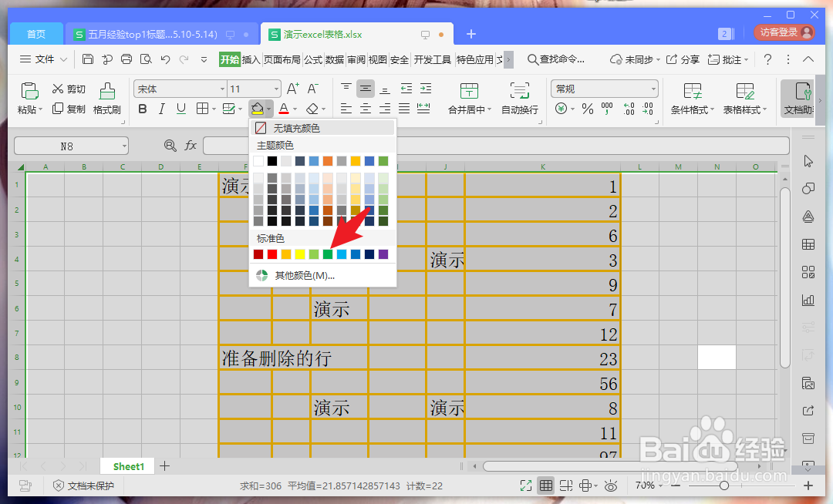Image resolution: width=833 pixels, height=504 pixels.
Task: Increase font size with A+ icon
Action: (x=293, y=89)
